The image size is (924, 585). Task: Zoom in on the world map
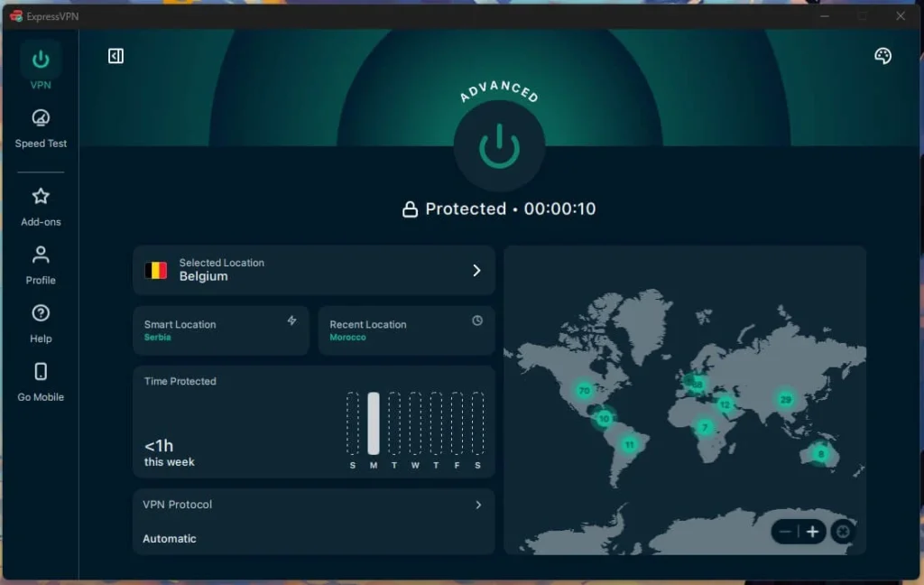(812, 532)
